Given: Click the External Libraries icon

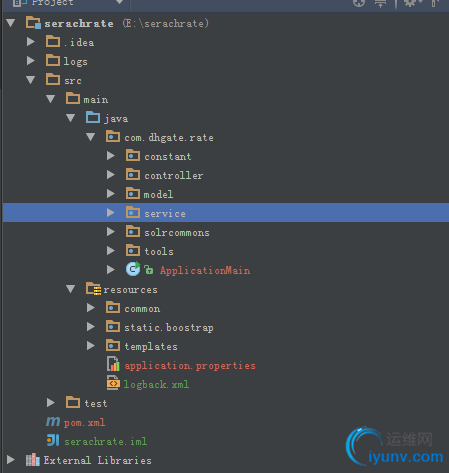Looking at the screenshot, I should tap(33, 460).
